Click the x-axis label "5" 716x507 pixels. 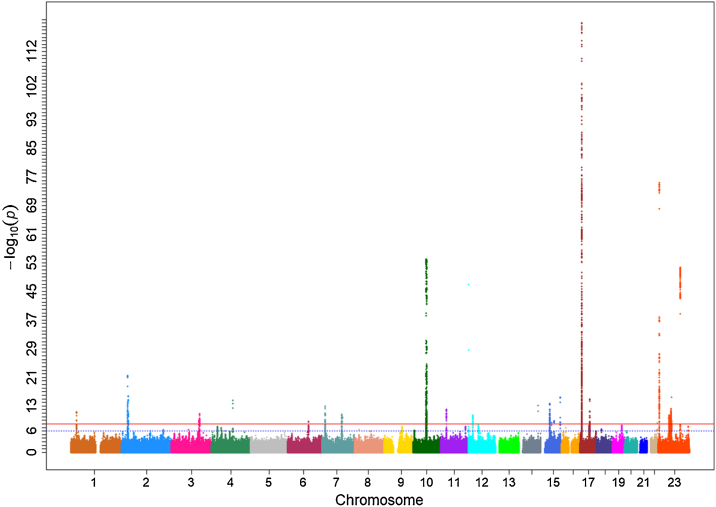pos(268,482)
